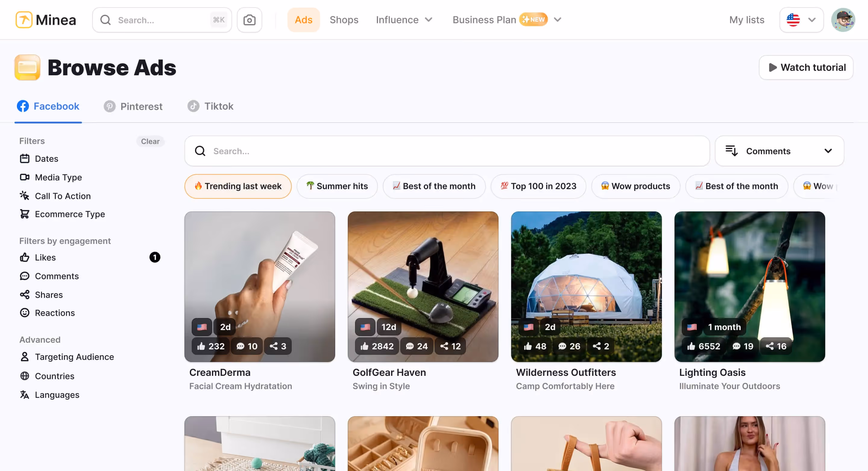Screen dimensions: 868x471
Task: Toggle the Top 100 in 2023 chip
Action: point(538,186)
